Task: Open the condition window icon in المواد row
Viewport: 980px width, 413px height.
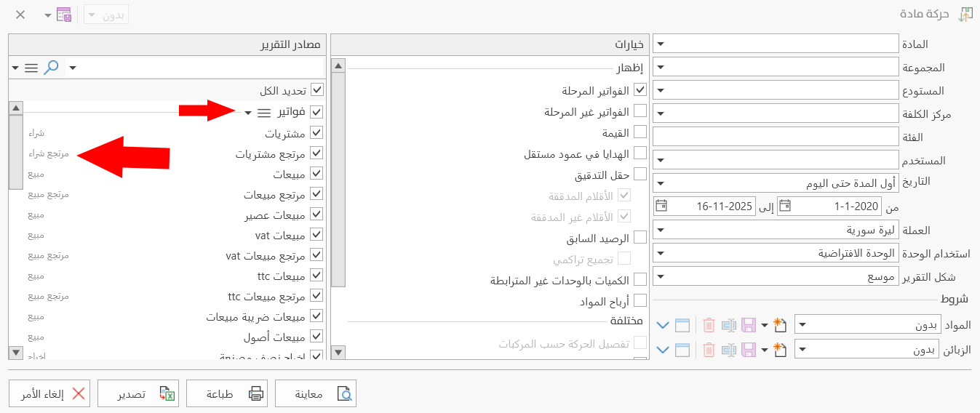Action: [x=682, y=325]
